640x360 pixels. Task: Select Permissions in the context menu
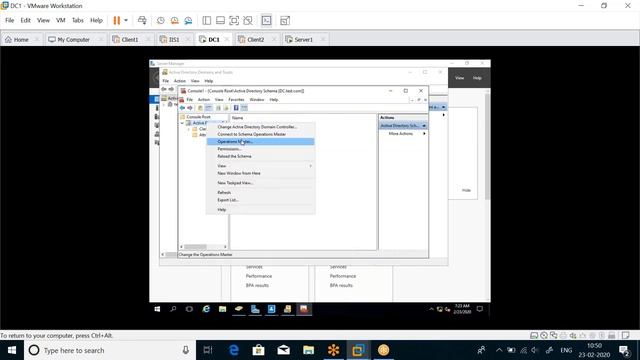(260, 149)
